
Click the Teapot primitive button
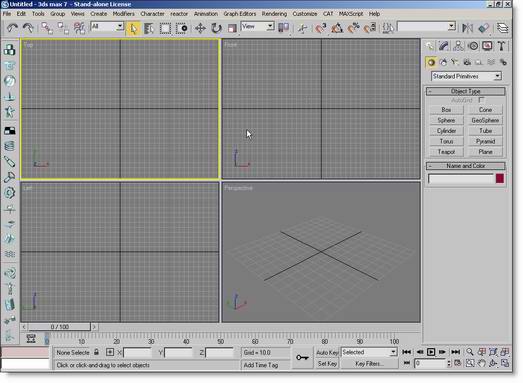[446, 152]
